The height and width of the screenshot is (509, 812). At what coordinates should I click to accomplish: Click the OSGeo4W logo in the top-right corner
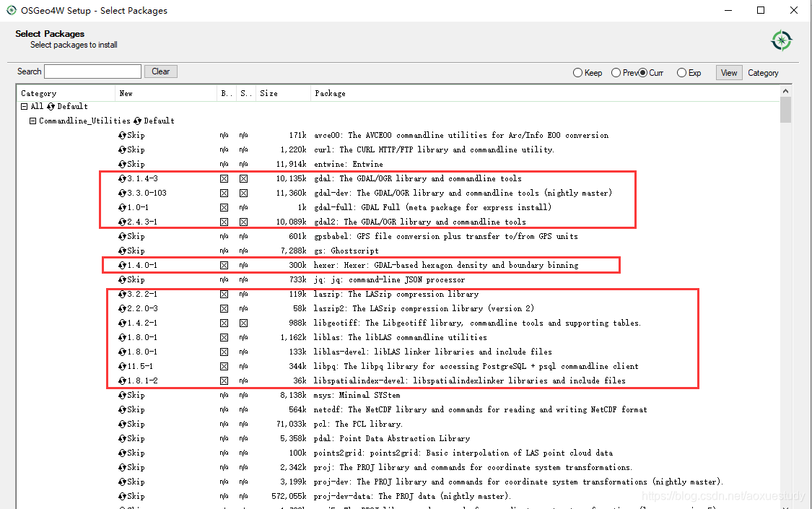[x=782, y=40]
